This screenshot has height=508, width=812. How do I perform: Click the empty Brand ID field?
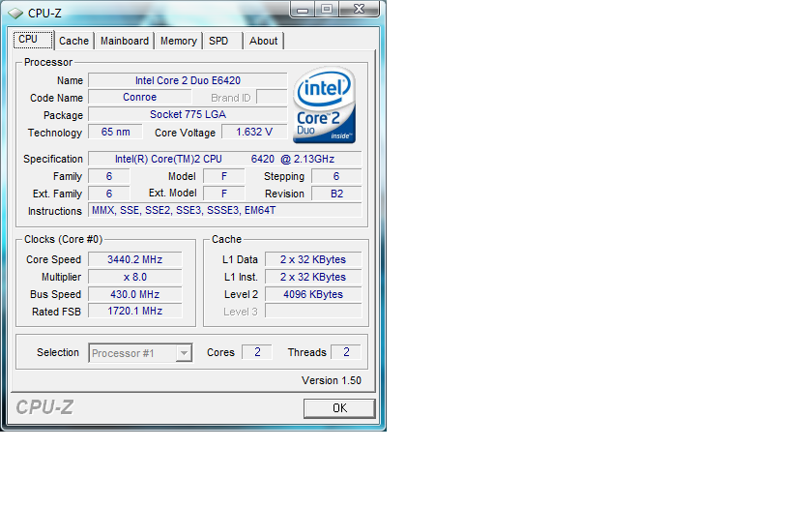point(272,97)
